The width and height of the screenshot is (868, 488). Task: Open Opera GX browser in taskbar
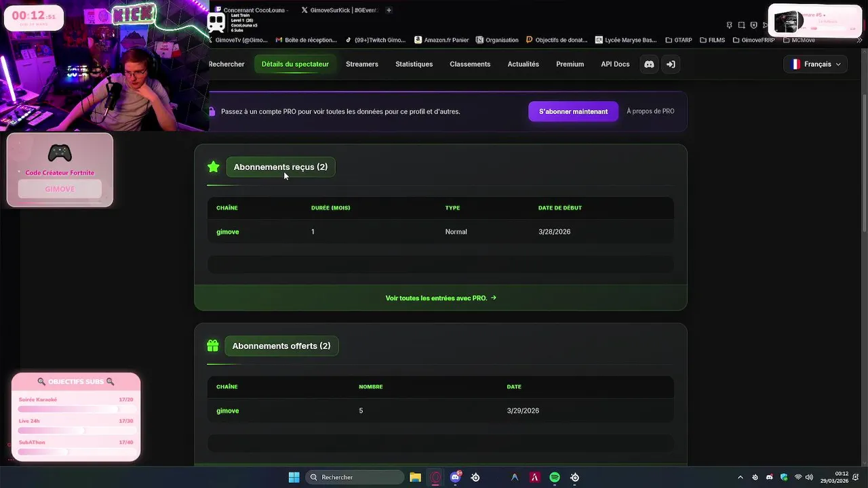point(435,477)
